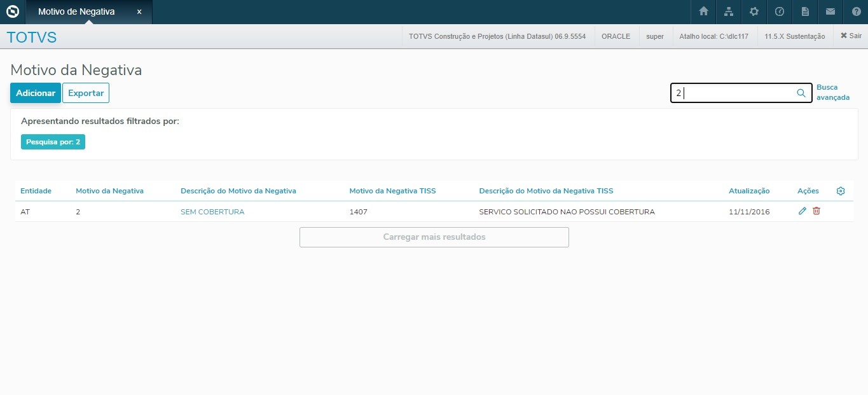868x395 pixels.
Task: Edit the SEM COBERTURA row with pencil
Action: (802, 211)
